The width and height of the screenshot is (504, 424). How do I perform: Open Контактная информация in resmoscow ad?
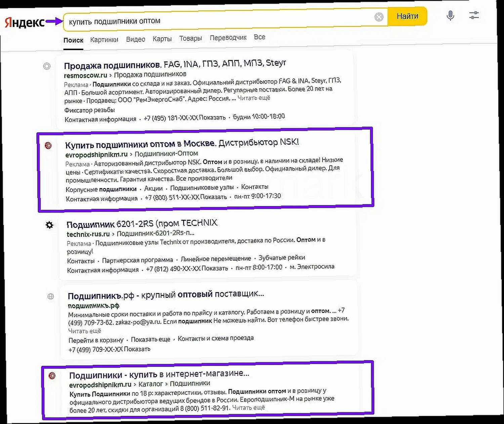[100, 119]
